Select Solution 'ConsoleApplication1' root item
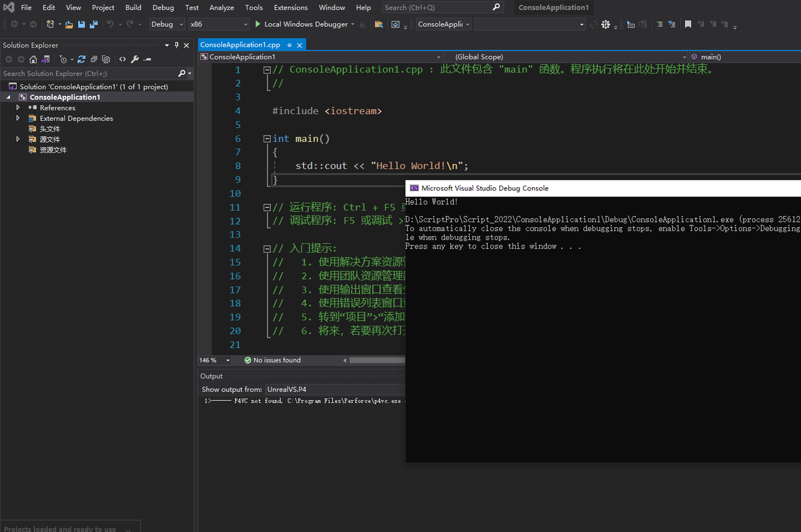Image resolution: width=801 pixels, height=532 pixels. coord(94,87)
